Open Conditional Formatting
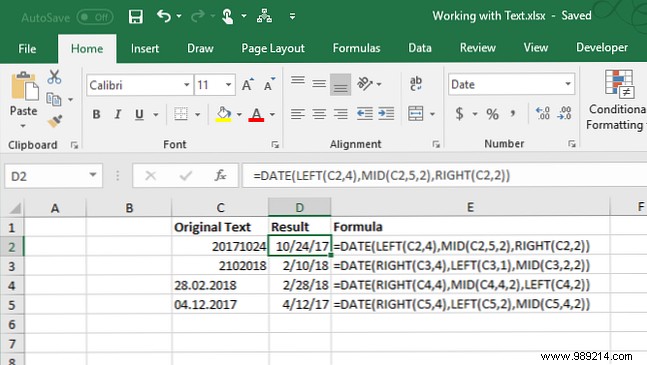The width and height of the screenshot is (647, 365). click(x=617, y=100)
